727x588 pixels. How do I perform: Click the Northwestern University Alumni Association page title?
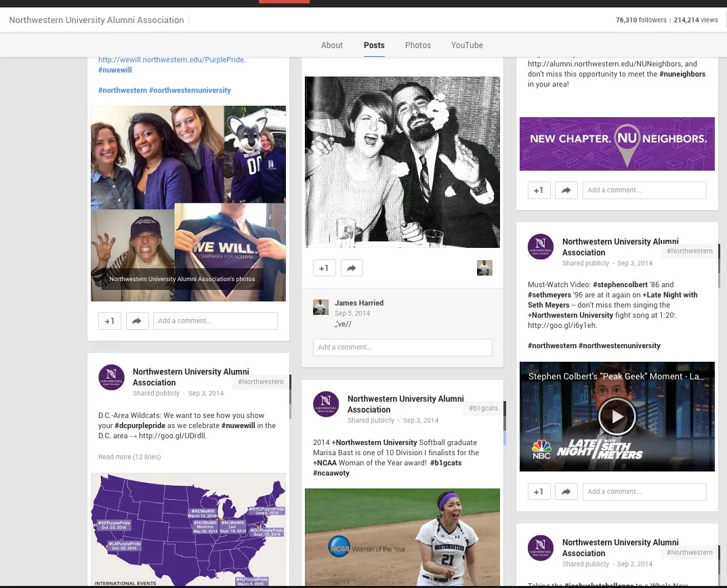coord(96,20)
